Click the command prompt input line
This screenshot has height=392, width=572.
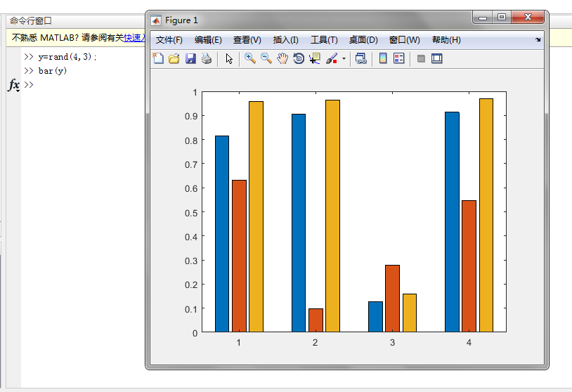click(x=84, y=84)
